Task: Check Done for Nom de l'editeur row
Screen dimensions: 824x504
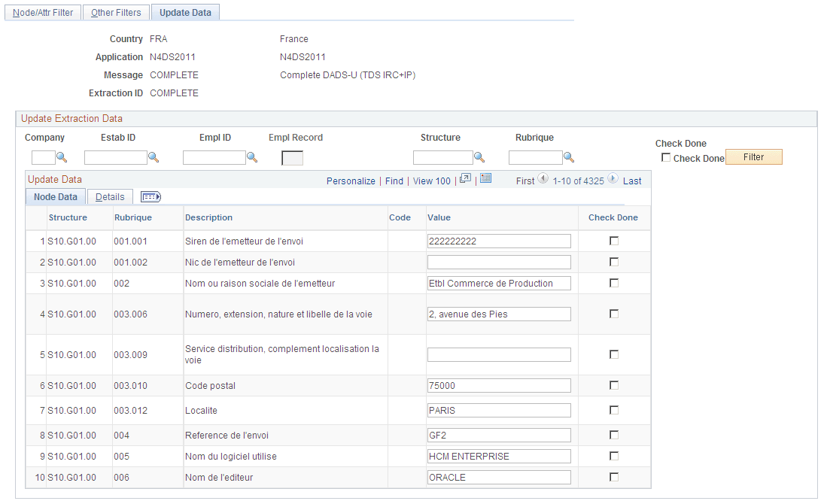Action: tap(614, 477)
